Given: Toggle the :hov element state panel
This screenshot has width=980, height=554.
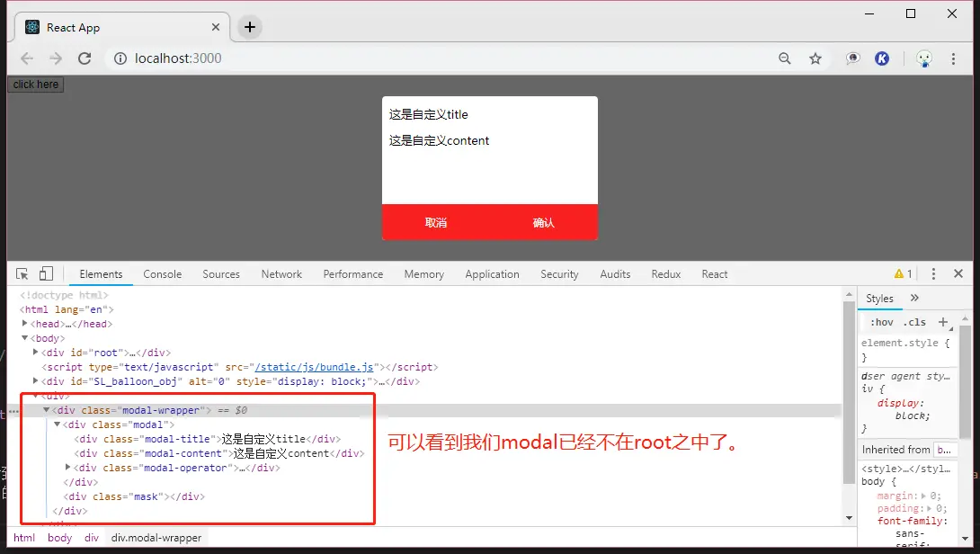Looking at the screenshot, I should [881, 322].
